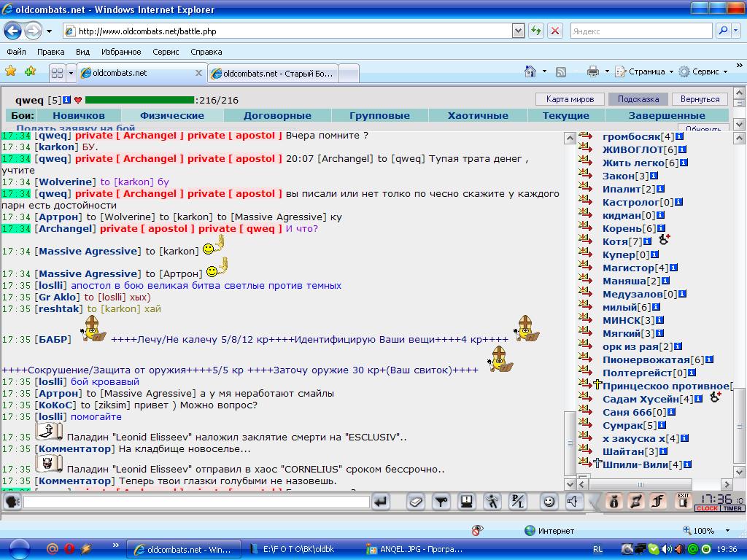Image resolution: width=747 pixels, height=560 pixels.
Task: Click the injury icon next to Садам Хусейн
Action: point(715,397)
